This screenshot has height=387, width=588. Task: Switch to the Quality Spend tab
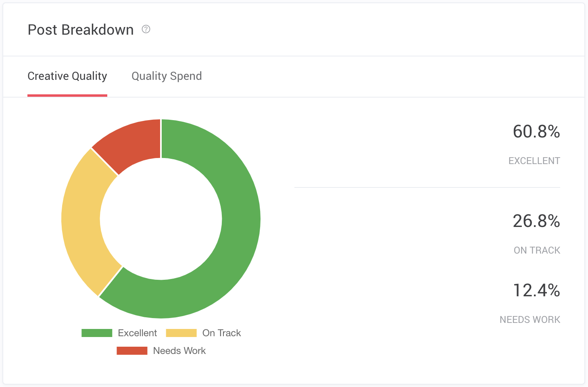[x=167, y=76]
